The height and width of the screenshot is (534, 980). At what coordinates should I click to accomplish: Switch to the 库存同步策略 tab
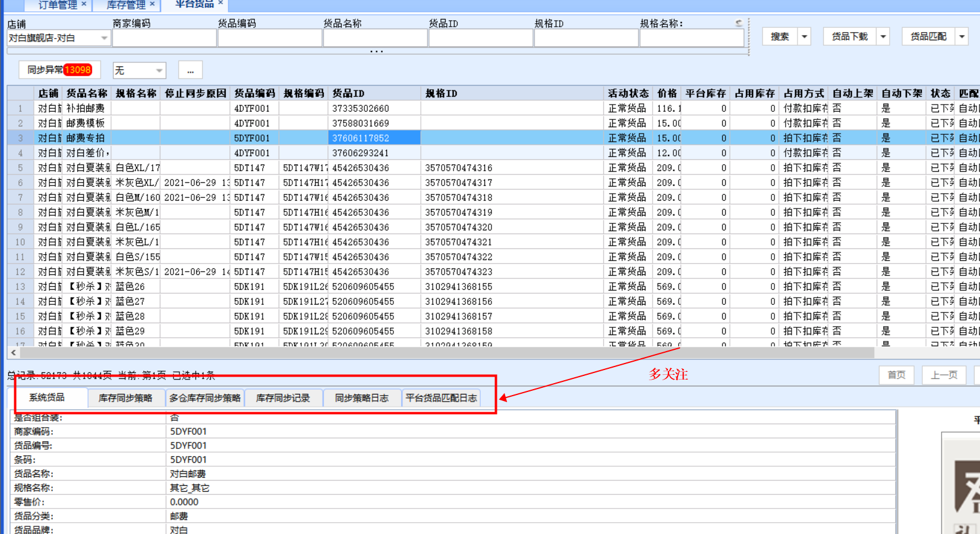point(125,398)
